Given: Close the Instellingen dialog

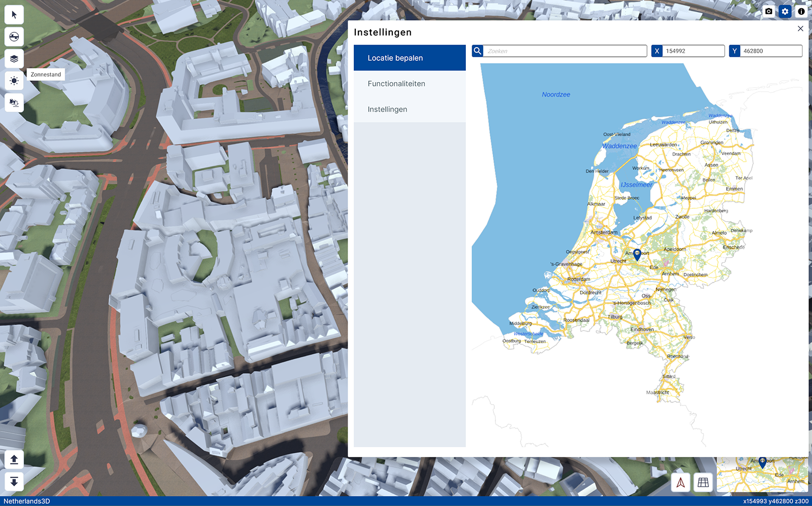Looking at the screenshot, I should [800, 28].
